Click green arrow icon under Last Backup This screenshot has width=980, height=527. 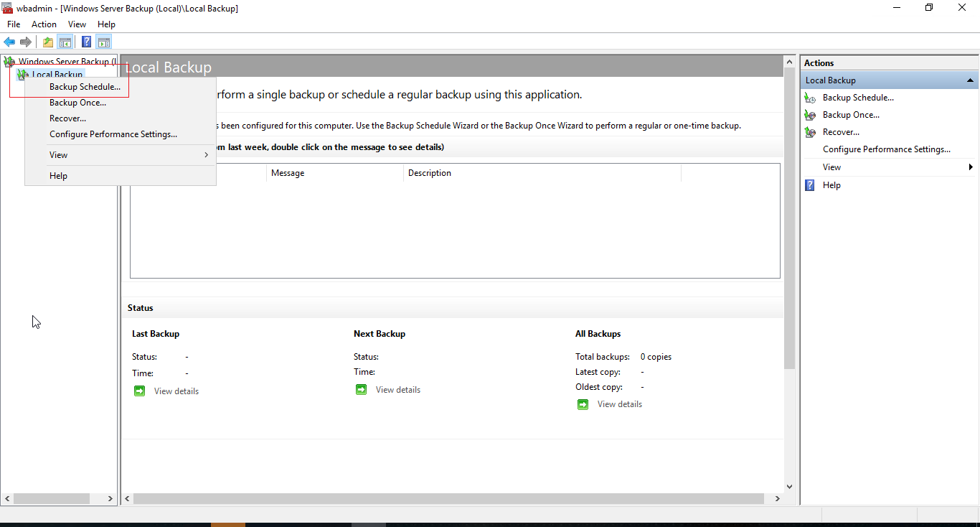139,391
